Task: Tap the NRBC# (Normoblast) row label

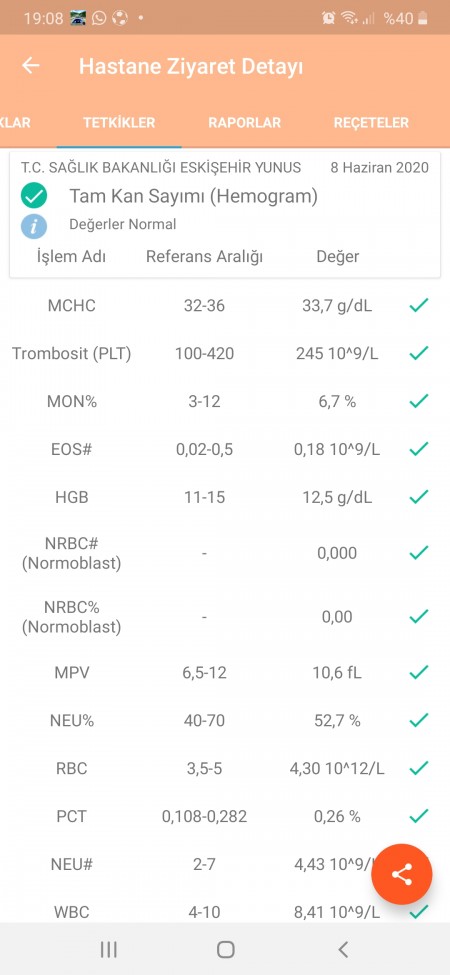Action: point(71,553)
